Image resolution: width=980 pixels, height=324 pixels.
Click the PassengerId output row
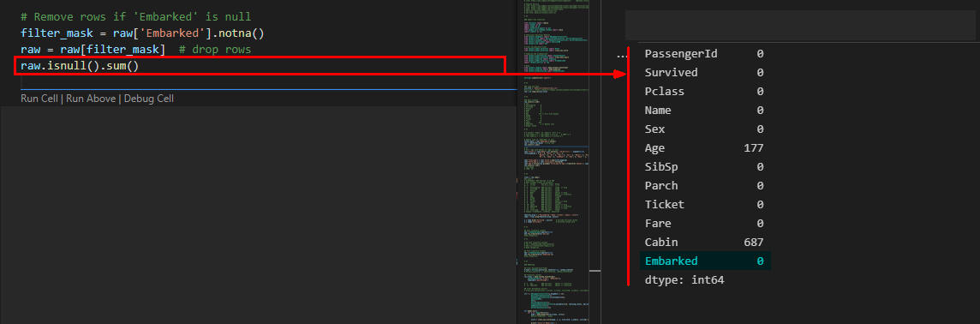tap(704, 54)
